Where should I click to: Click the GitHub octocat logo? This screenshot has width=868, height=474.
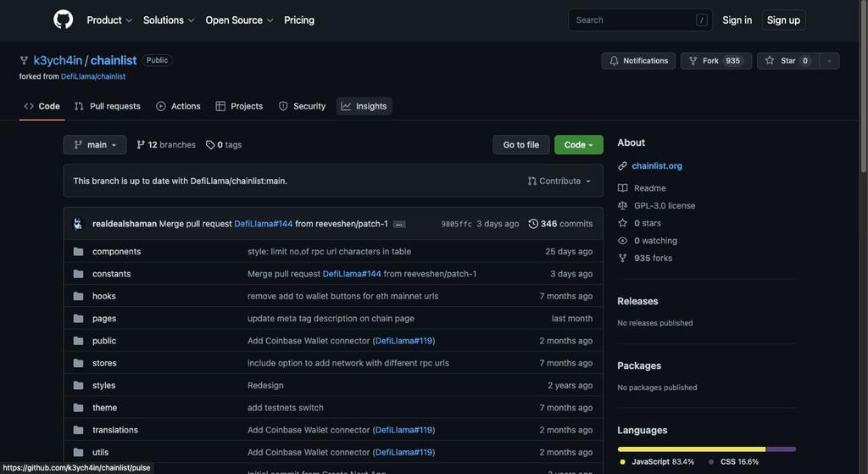pos(63,20)
